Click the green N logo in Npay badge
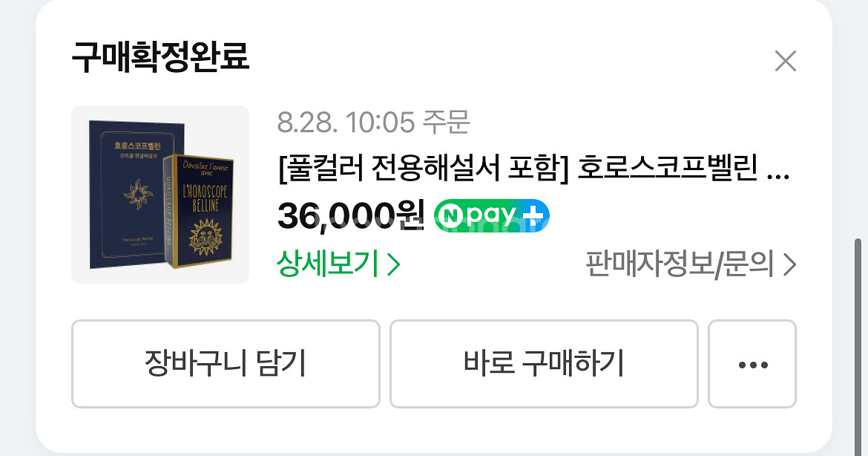 tap(450, 216)
